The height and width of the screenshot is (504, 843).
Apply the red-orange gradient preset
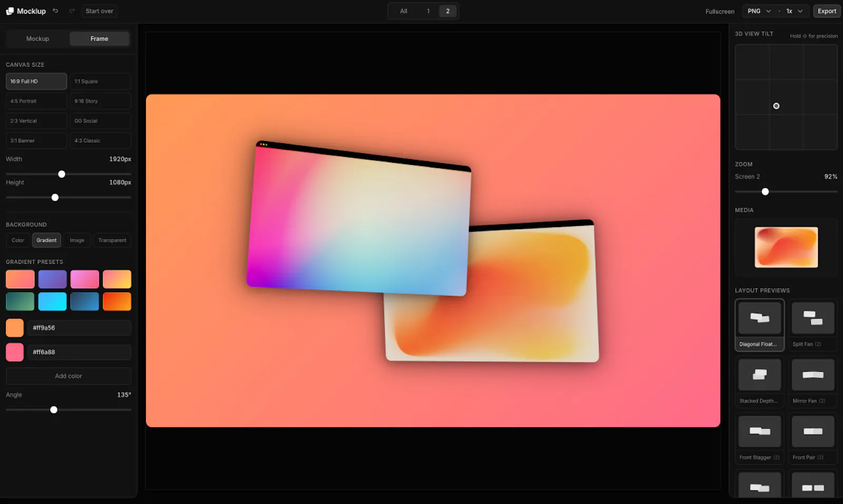tap(117, 302)
